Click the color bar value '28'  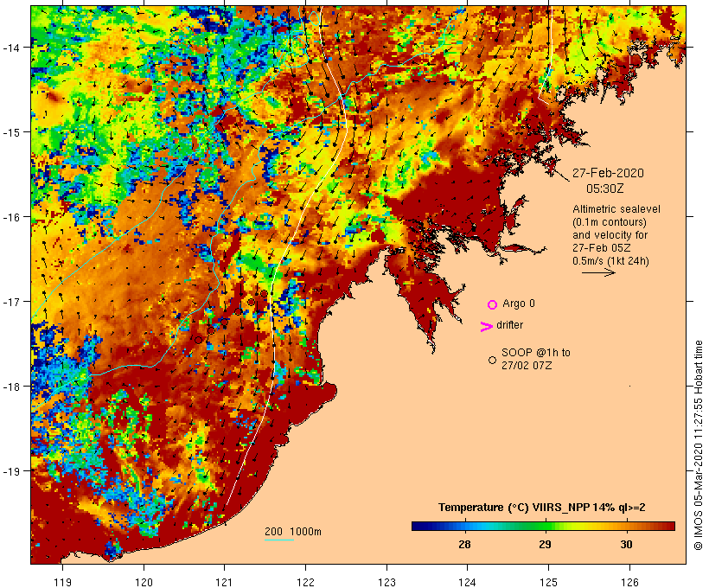pyautogui.click(x=464, y=545)
